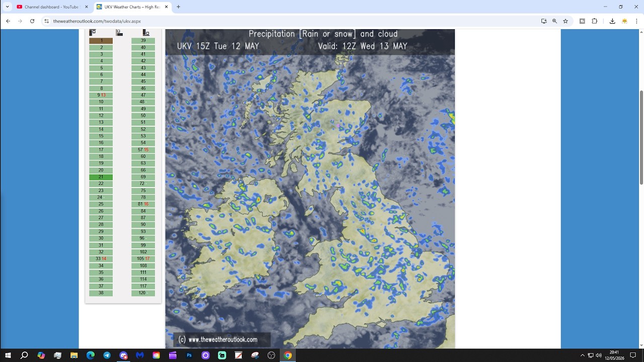
Task: Reload the weather charts page
Action: pyautogui.click(x=32, y=21)
